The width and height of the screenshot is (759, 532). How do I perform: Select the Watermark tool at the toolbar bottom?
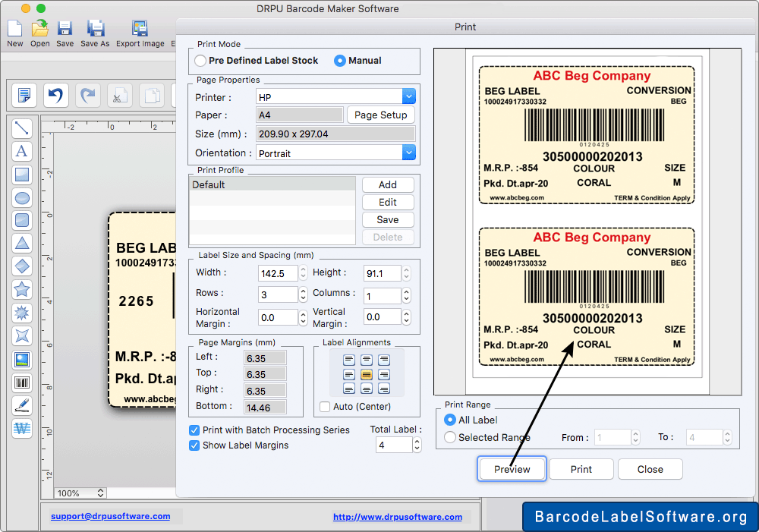21,429
